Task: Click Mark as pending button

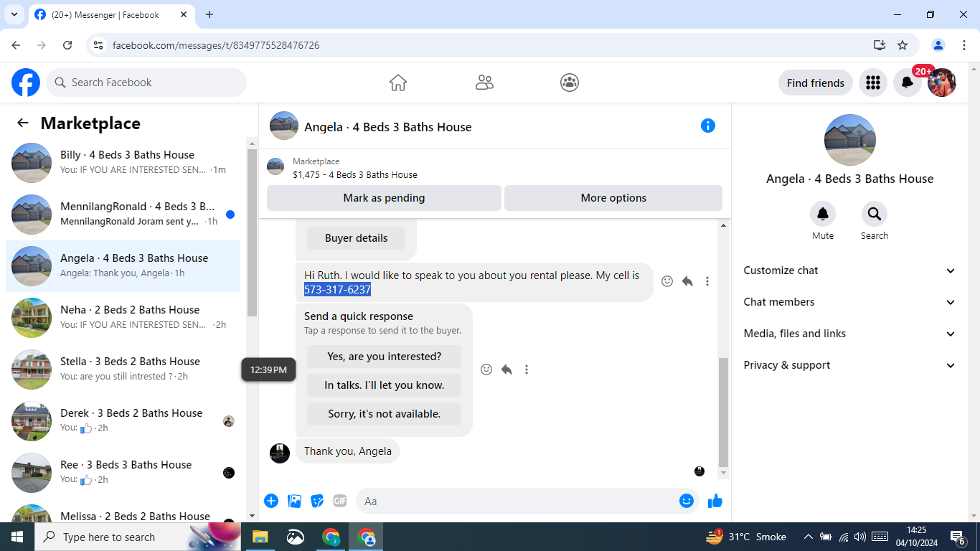Action: 384,198
